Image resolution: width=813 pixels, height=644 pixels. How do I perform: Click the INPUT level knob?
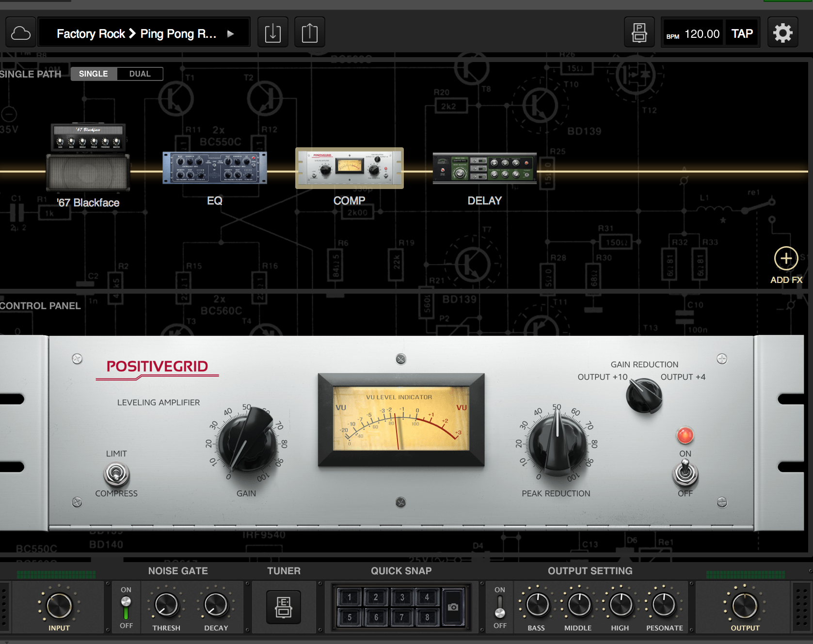coord(59,605)
